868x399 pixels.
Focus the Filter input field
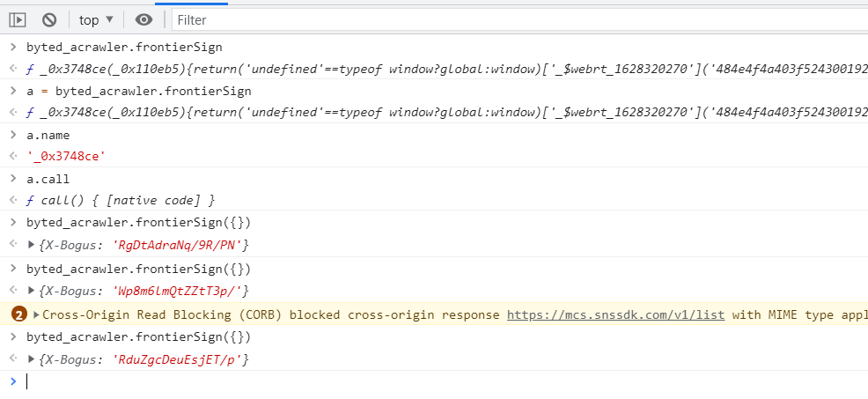[519, 20]
